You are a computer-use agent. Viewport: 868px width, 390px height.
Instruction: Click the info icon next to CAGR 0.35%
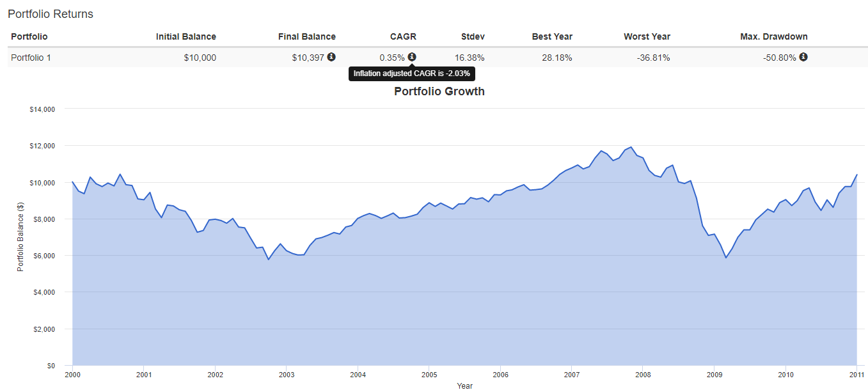point(412,57)
